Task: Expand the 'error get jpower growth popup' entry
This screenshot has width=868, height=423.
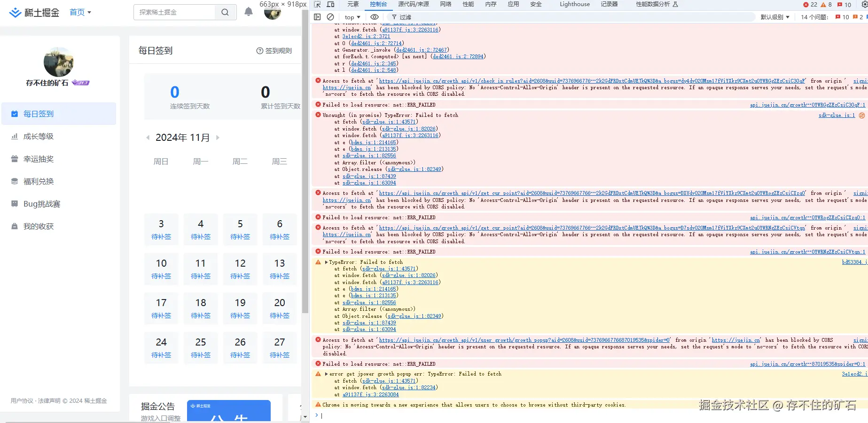Action: [327, 374]
